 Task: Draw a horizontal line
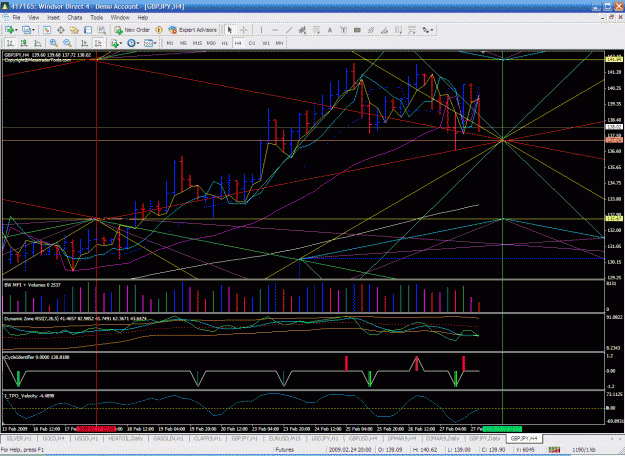[275, 30]
